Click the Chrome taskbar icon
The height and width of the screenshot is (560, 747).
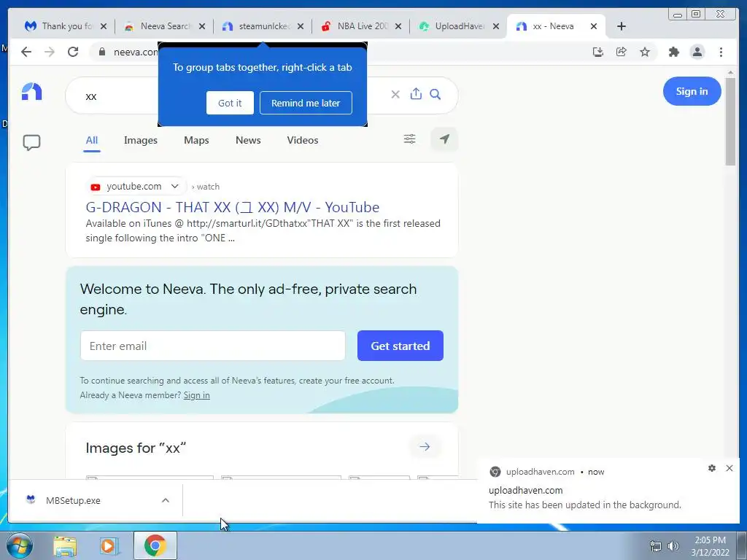click(155, 545)
